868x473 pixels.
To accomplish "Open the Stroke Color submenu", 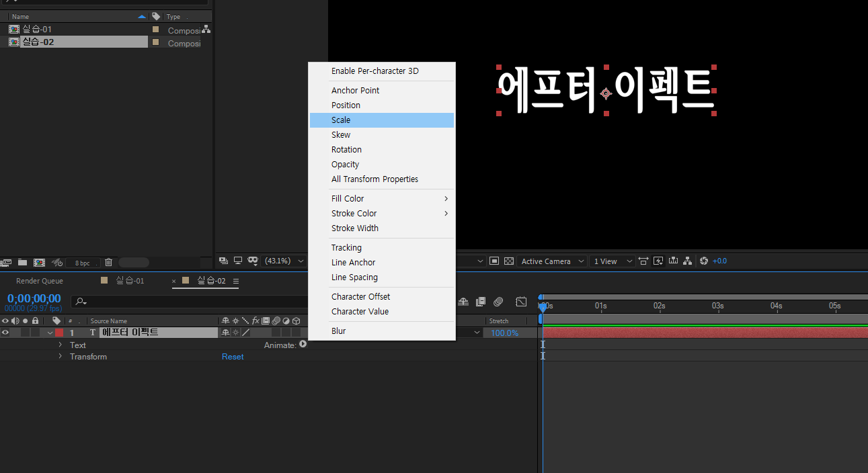I will pyautogui.click(x=382, y=213).
